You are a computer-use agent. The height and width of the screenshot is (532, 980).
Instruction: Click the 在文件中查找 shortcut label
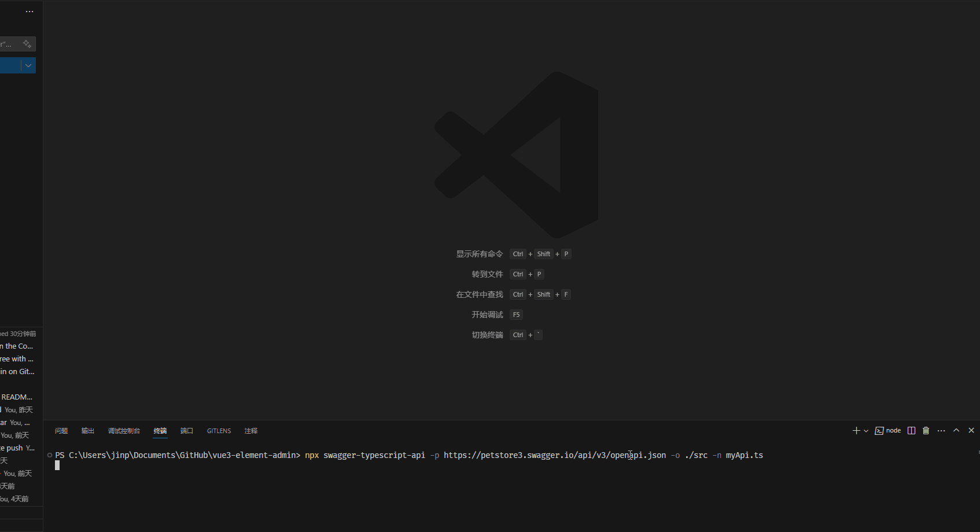[480, 294]
